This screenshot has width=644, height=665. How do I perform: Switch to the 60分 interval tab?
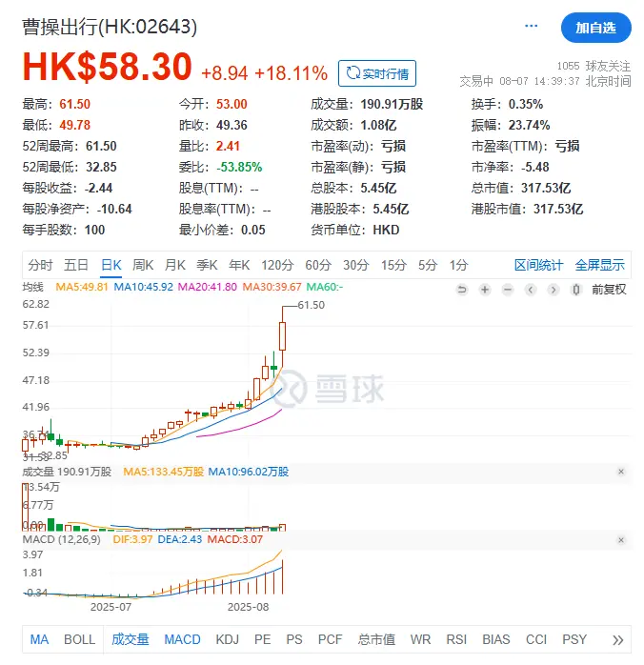click(x=318, y=265)
